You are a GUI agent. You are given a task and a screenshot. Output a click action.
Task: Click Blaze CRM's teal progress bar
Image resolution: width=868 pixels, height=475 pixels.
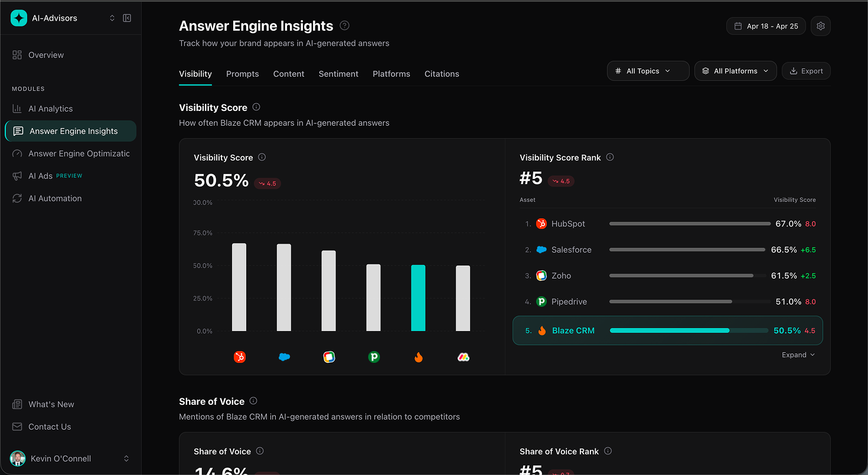point(689,330)
